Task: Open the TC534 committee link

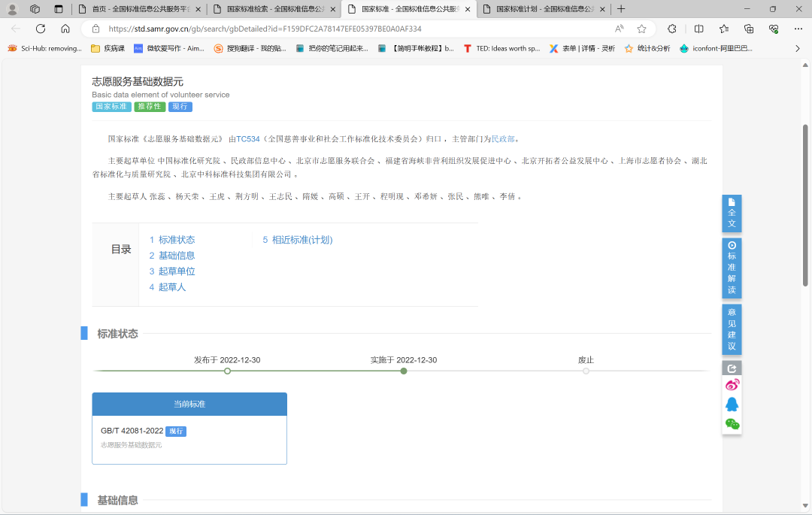Action: coord(248,139)
